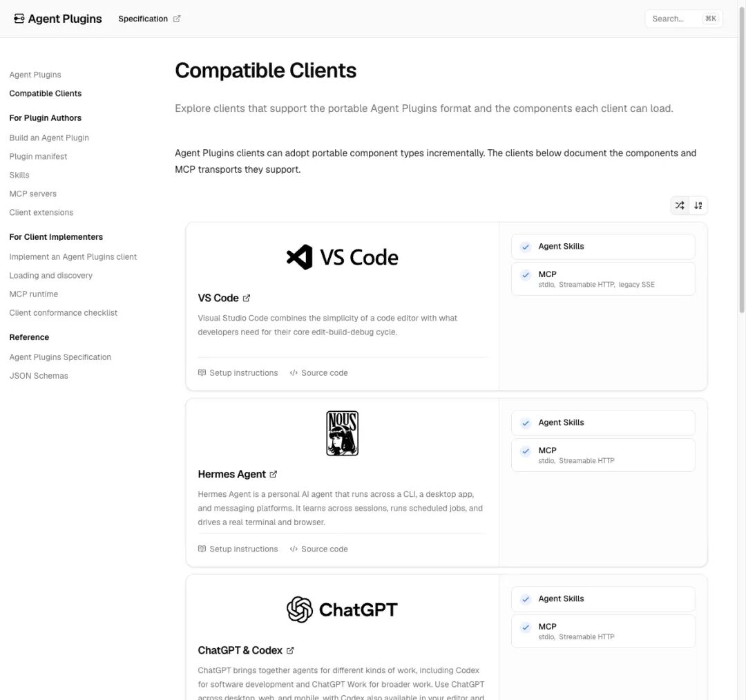Image resolution: width=746 pixels, height=700 pixels.
Task: Click the VS Code logo image
Action: (x=342, y=257)
